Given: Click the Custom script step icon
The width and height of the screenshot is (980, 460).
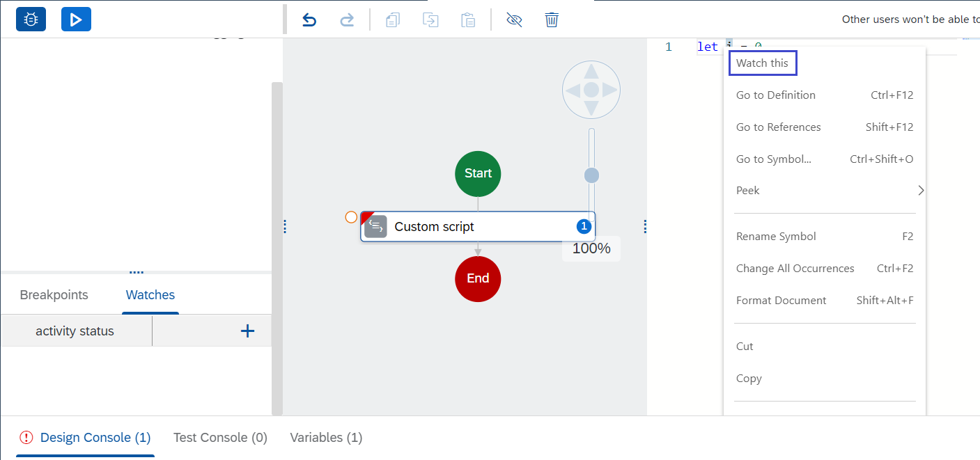Looking at the screenshot, I should [375, 227].
